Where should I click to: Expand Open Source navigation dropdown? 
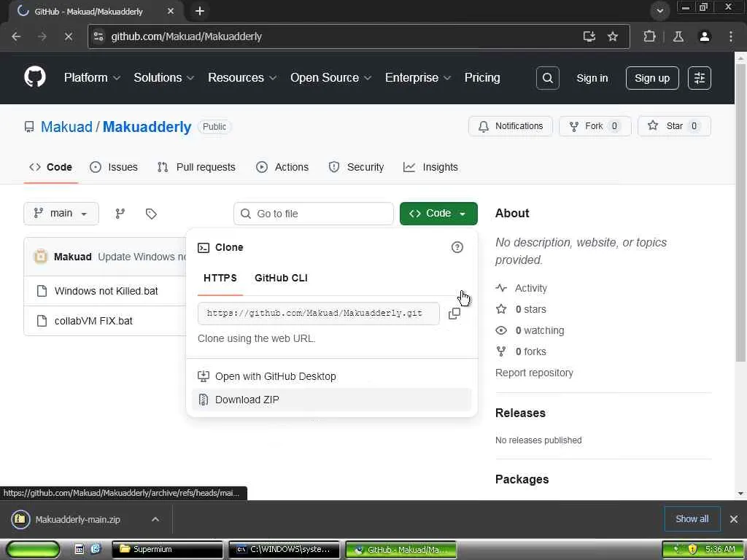pos(330,77)
